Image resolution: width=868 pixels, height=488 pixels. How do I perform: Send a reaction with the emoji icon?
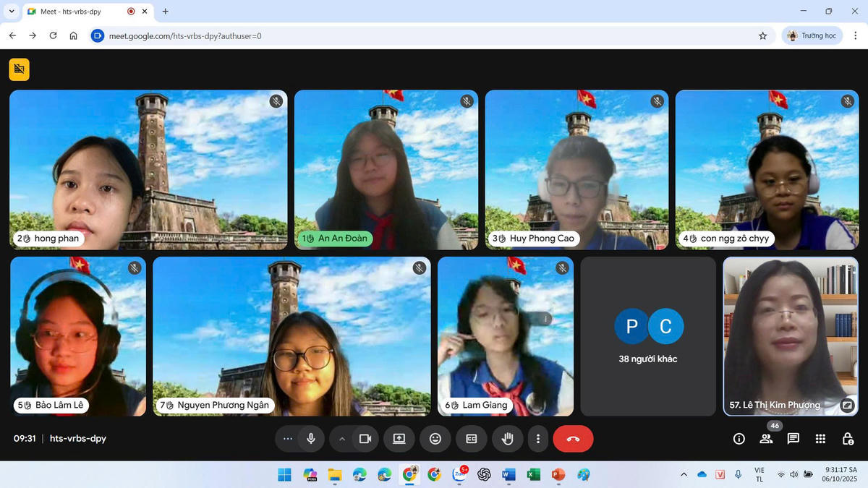435,439
